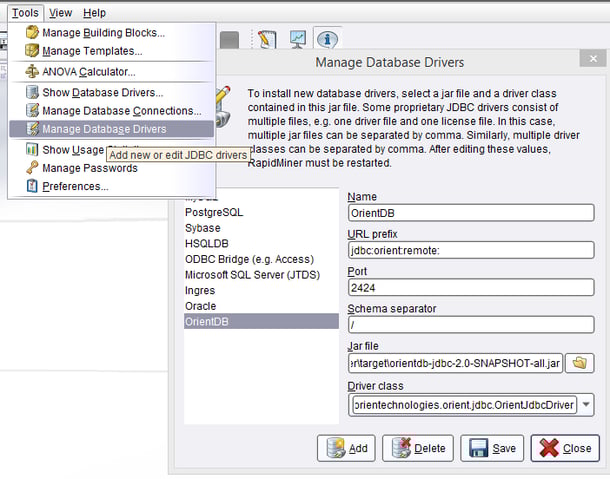Open the View menu
The height and width of the screenshot is (479, 610).
point(61,13)
